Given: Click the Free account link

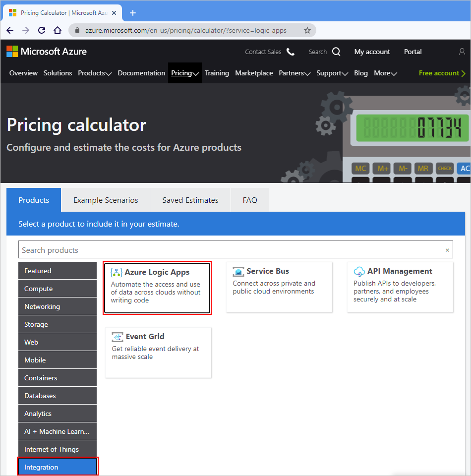Looking at the screenshot, I should 439,73.
